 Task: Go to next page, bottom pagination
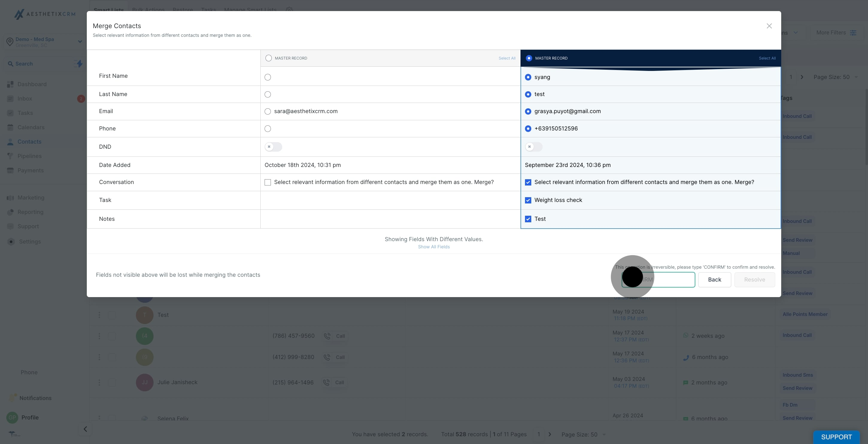point(550,434)
